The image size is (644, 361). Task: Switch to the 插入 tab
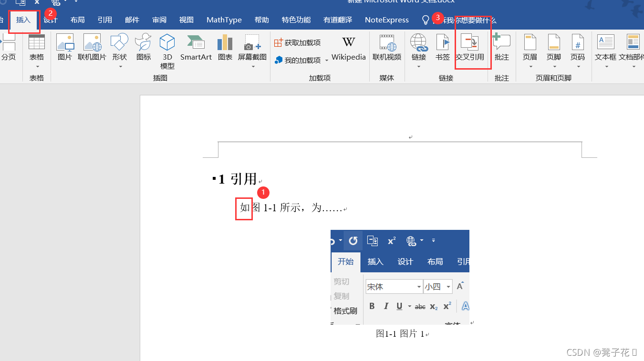23,20
